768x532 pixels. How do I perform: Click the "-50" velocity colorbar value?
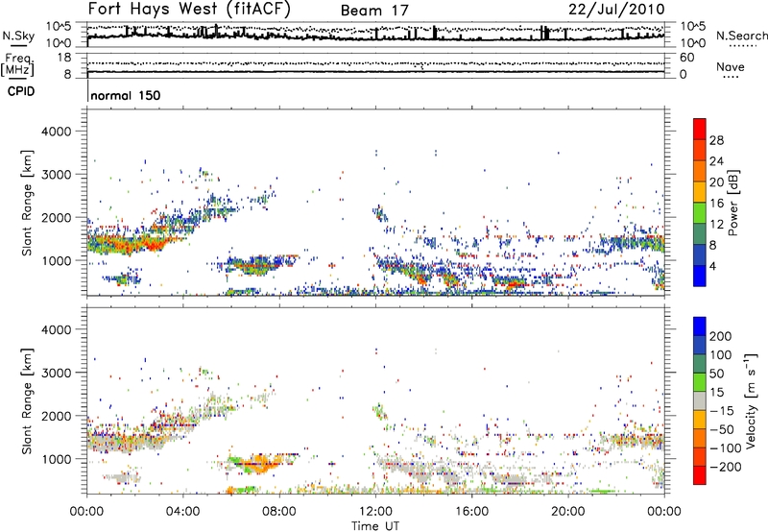click(722, 429)
